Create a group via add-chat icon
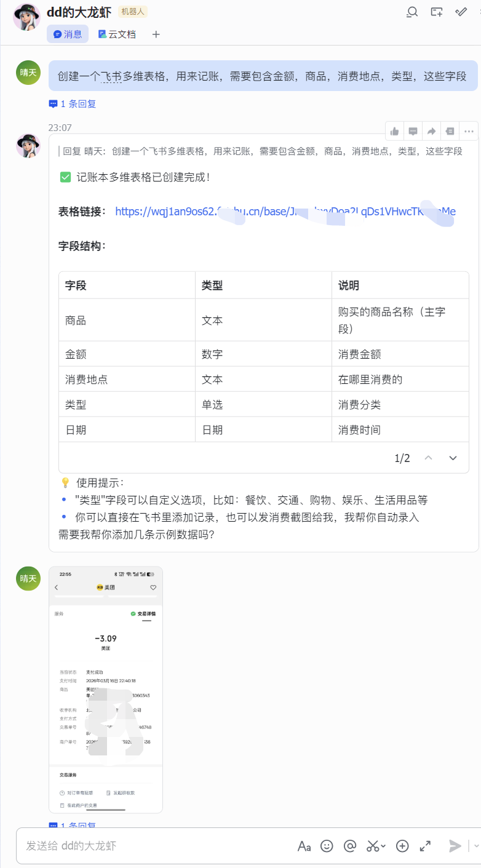This screenshot has width=481, height=868. [437, 12]
